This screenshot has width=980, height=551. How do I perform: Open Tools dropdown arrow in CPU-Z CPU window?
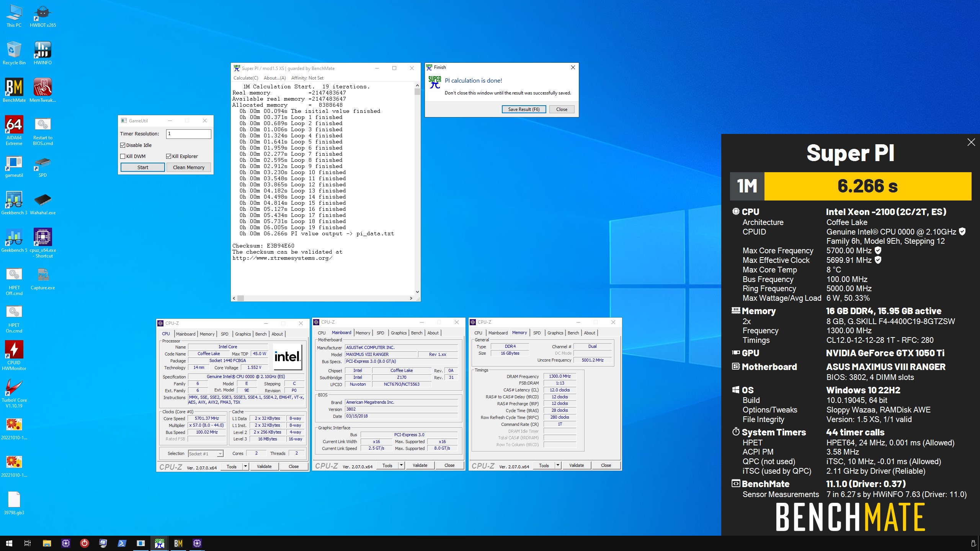[245, 466]
